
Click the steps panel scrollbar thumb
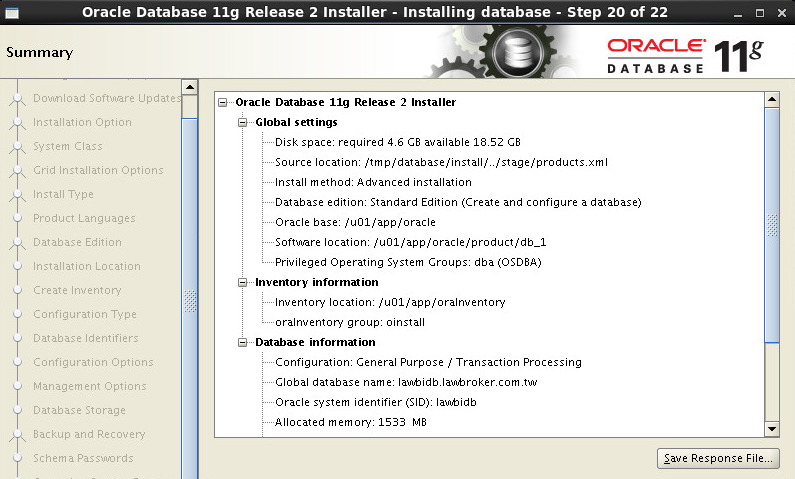click(x=190, y=299)
